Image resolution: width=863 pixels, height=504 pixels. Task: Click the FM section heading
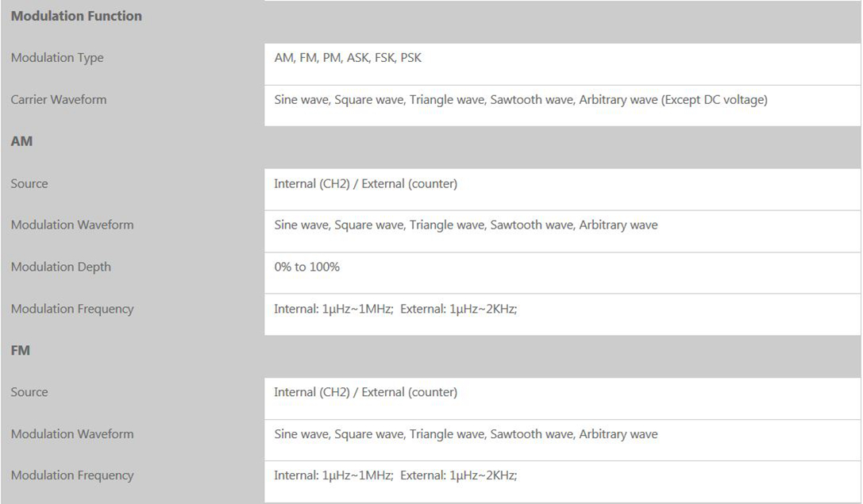(21, 350)
